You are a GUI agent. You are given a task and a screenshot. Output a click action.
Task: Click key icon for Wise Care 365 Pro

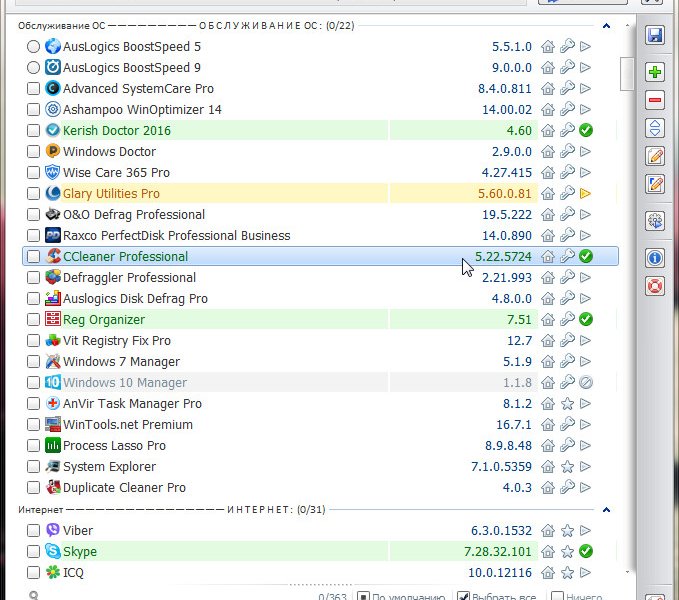(x=567, y=172)
